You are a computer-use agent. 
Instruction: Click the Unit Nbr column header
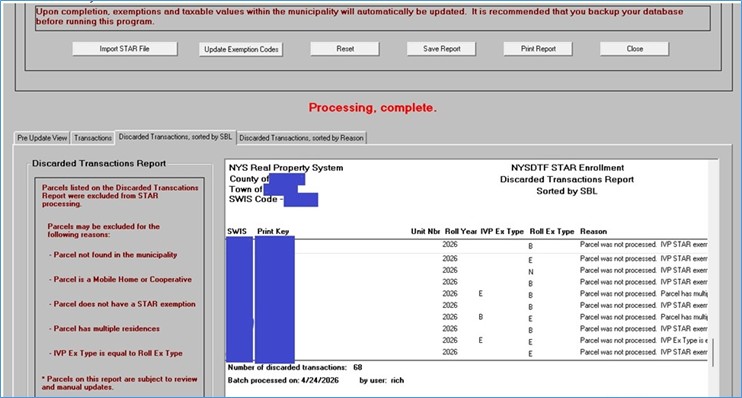pos(425,231)
